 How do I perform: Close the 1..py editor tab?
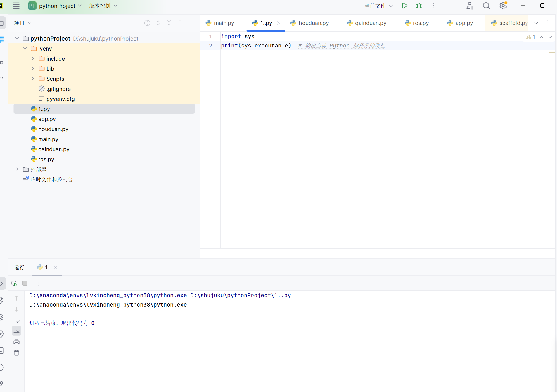click(279, 23)
